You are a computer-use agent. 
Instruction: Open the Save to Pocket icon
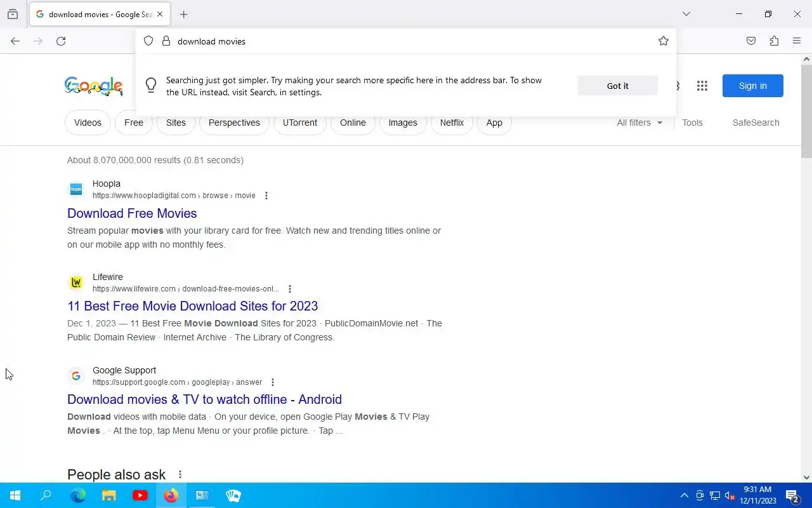tap(751, 41)
